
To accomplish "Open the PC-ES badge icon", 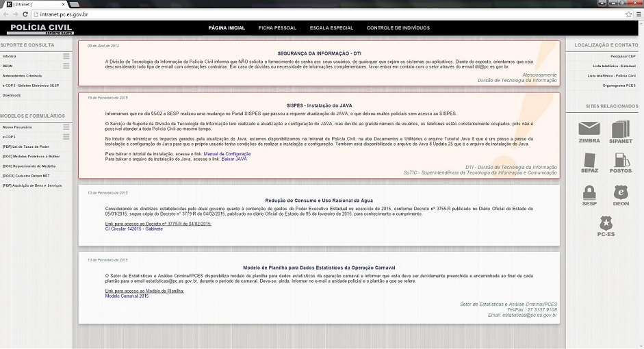I will pyautogui.click(x=606, y=227).
